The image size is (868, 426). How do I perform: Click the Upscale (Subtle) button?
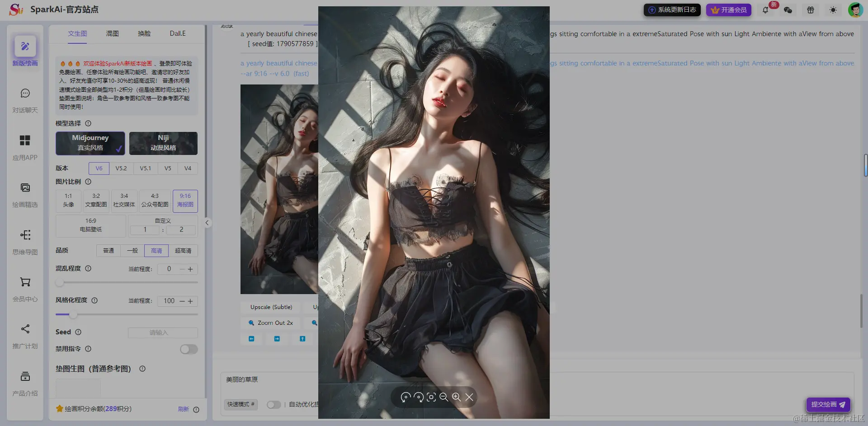point(270,307)
